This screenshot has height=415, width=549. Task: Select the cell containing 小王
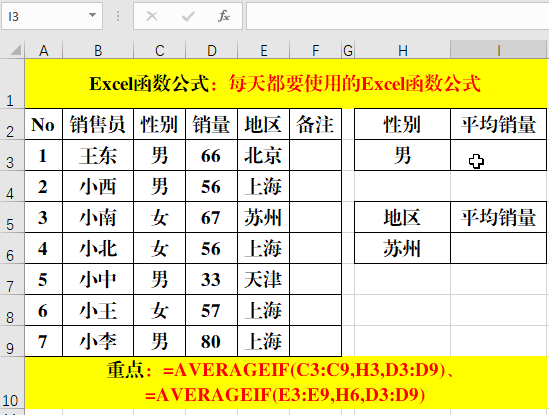98,310
